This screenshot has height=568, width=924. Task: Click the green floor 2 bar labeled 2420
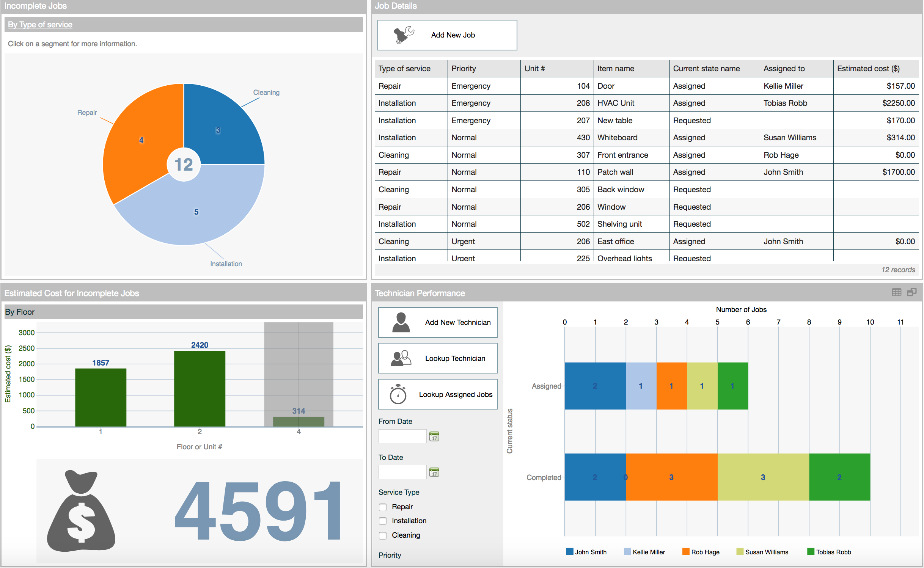tap(200, 388)
